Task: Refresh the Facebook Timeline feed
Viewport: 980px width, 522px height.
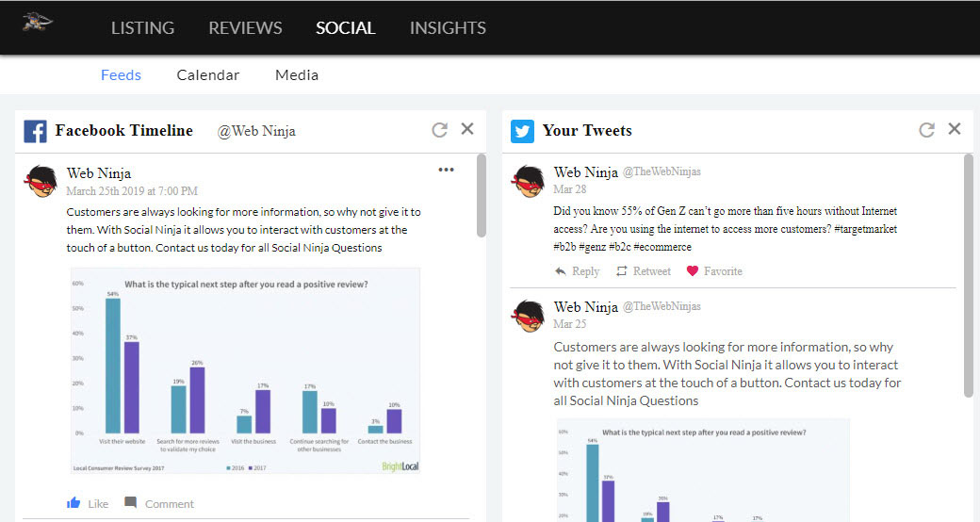Action: pyautogui.click(x=440, y=129)
